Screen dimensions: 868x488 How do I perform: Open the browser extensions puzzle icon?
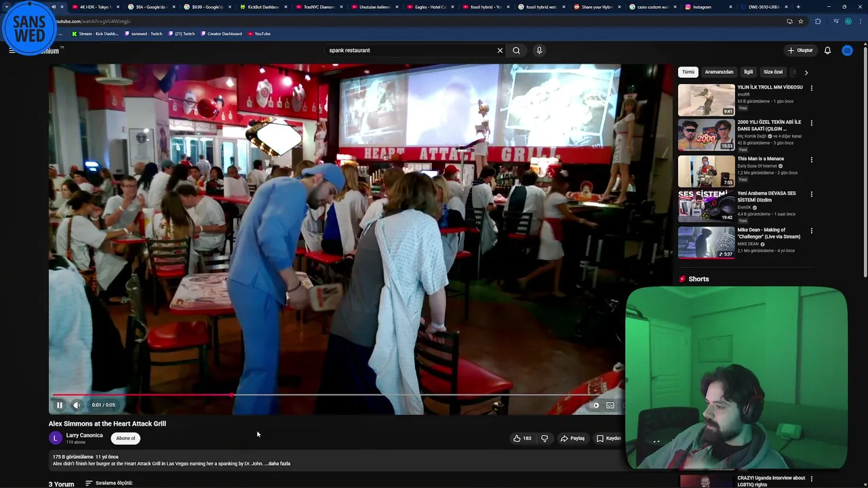tap(817, 21)
